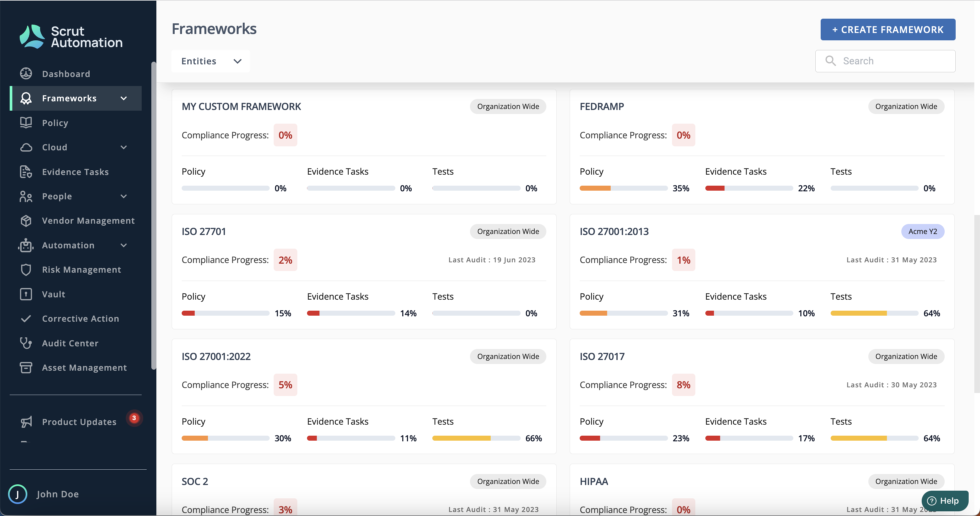
Task: Expand the Frameworks sidebar chevron
Action: [x=124, y=98]
